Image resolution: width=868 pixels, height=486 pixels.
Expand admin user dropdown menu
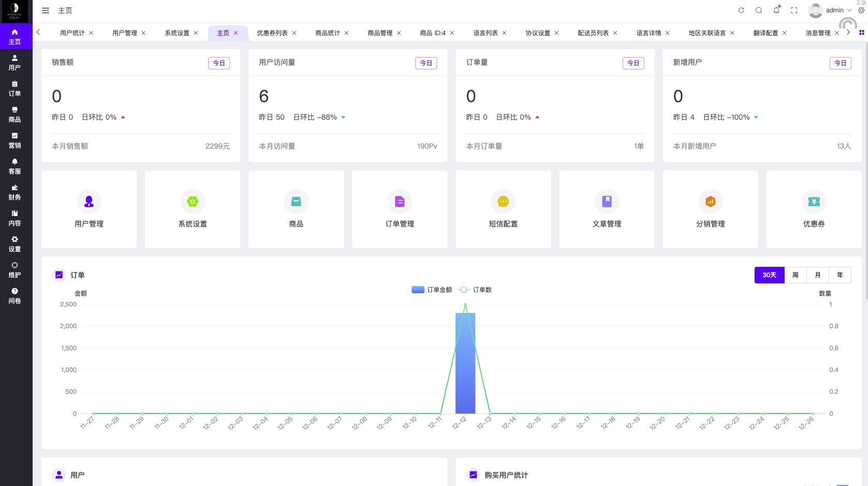tap(834, 10)
